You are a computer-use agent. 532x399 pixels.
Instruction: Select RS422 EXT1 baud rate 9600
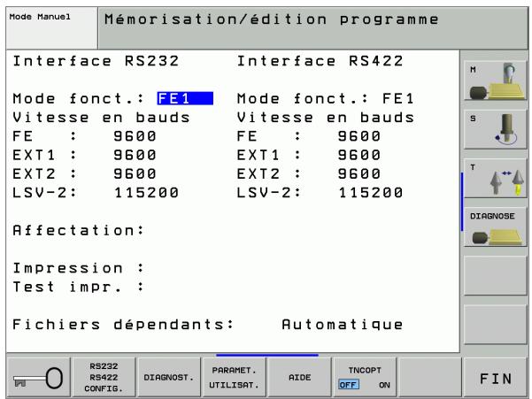click(359, 155)
